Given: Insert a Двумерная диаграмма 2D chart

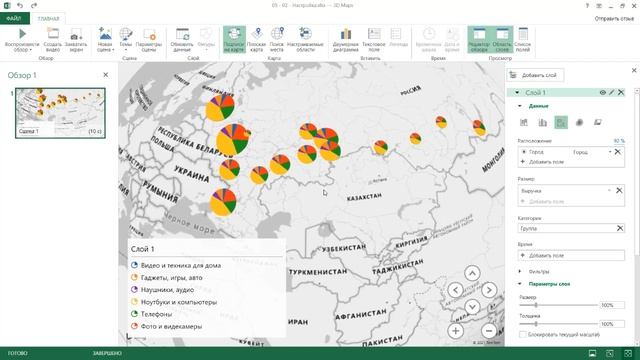Looking at the screenshot, I should pyautogui.click(x=346, y=40).
